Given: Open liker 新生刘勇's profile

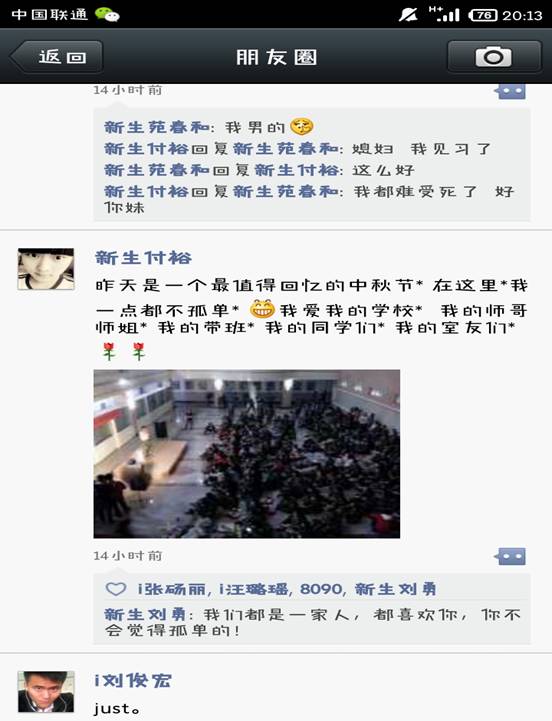Looking at the screenshot, I should point(396,589).
